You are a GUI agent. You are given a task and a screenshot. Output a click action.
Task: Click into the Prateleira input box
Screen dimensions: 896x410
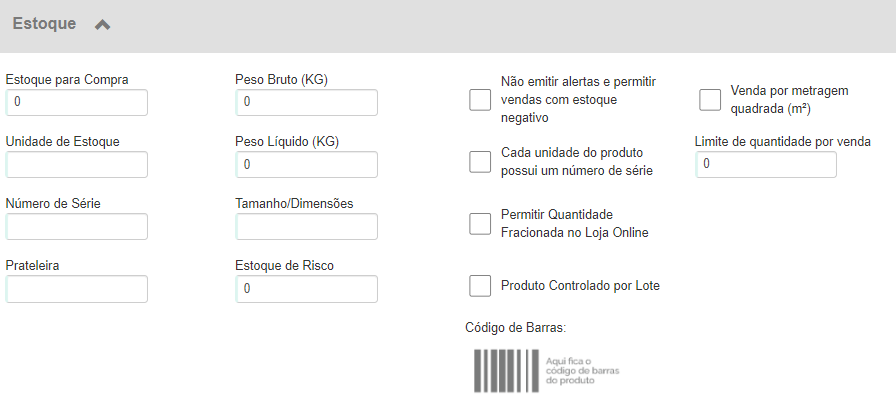[x=77, y=289]
